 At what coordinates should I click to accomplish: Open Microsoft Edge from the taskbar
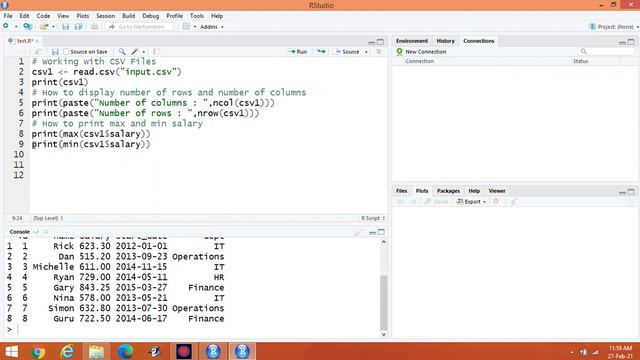click(x=125, y=351)
